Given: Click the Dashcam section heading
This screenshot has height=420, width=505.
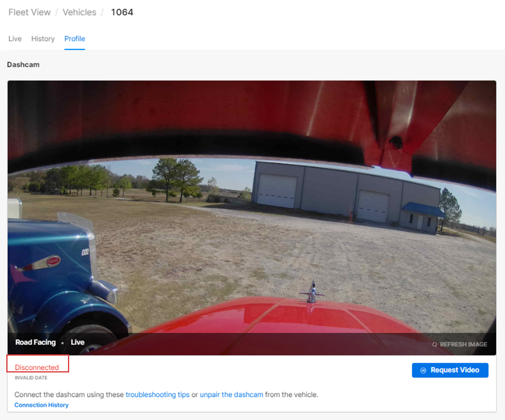Looking at the screenshot, I should coord(23,64).
